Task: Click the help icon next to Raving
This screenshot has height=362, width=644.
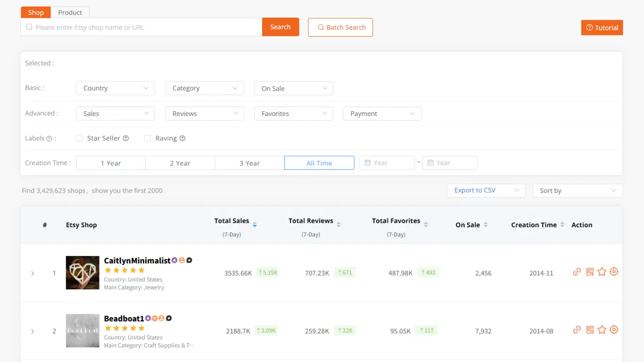Action: click(182, 139)
